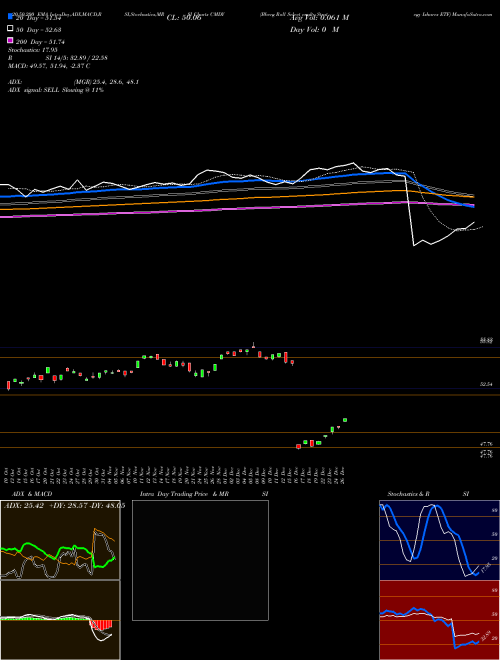The width and height of the screenshot is (500, 660).
Task: Click the 'ADX & MACD' panel title
Action: [x=32, y=494]
